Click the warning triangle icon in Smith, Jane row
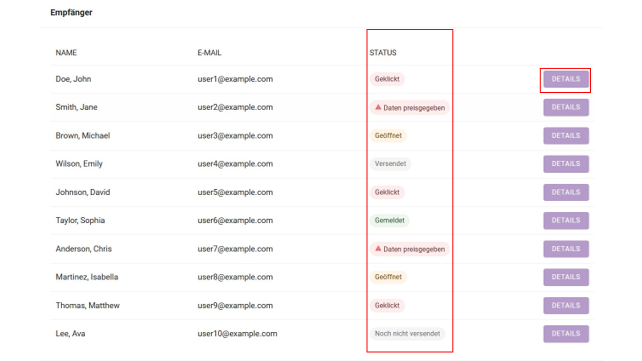The image size is (642, 361). click(378, 107)
